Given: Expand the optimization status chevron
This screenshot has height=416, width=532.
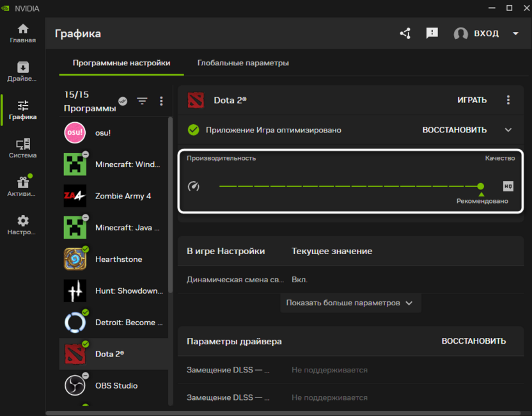Looking at the screenshot, I should [x=508, y=130].
